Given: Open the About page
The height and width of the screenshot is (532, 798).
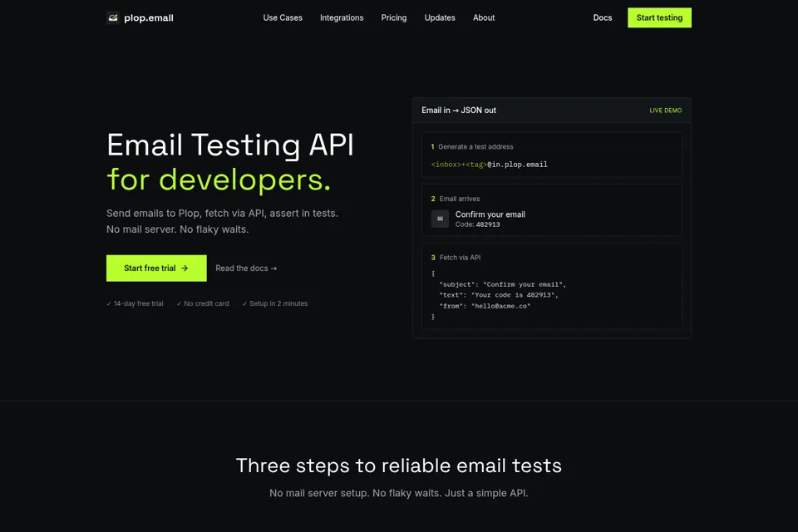Looking at the screenshot, I should pos(484,17).
